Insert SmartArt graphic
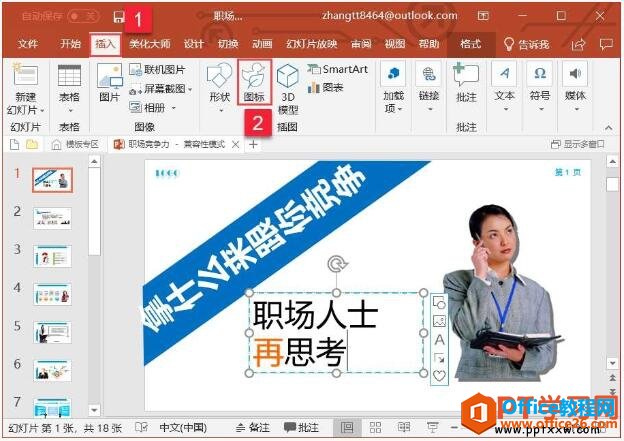The image size is (624, 441). tap(337, 69)
